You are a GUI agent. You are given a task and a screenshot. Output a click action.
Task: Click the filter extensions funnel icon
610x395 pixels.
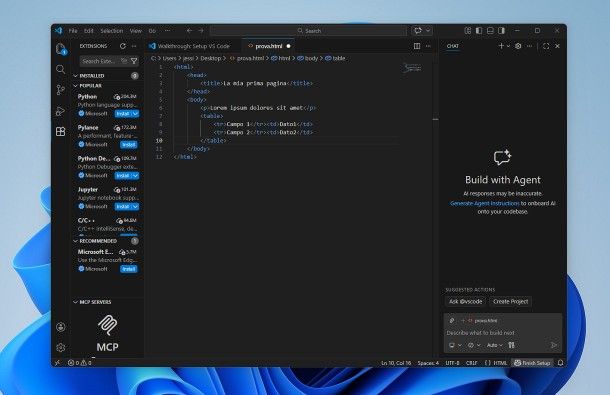click(x=134, y=61)
